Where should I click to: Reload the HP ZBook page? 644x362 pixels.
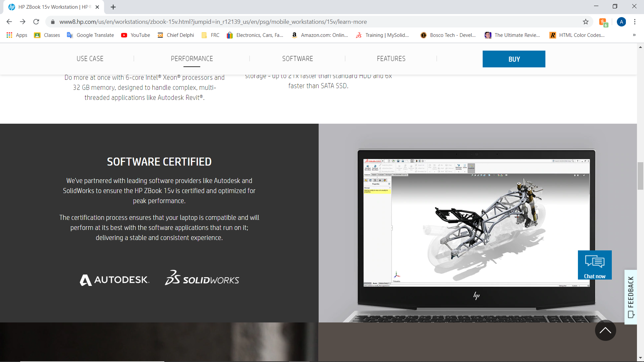click(36, 22)
